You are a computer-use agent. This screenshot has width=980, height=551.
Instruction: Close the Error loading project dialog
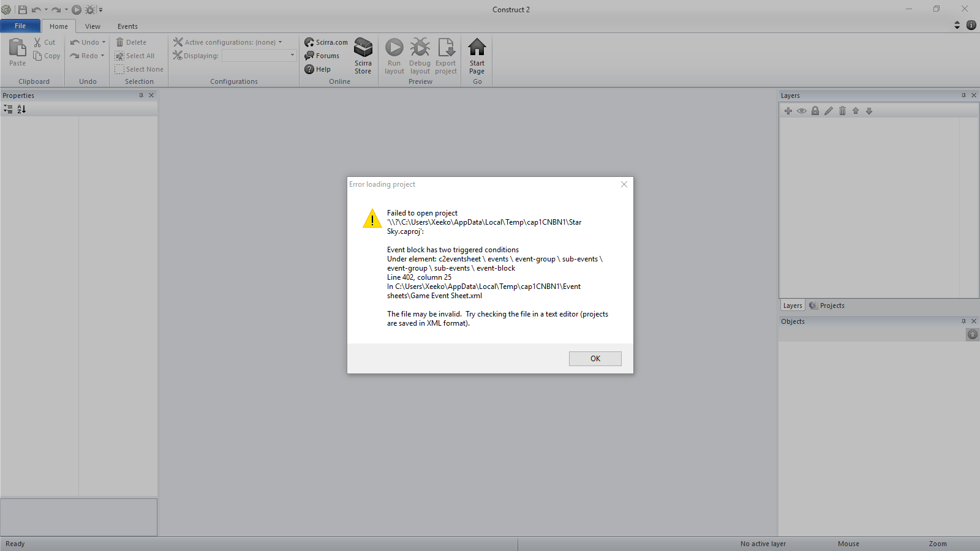[x=624, y=184]
